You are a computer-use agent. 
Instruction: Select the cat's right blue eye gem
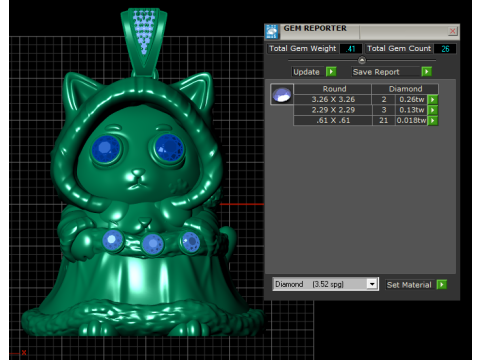169,148
